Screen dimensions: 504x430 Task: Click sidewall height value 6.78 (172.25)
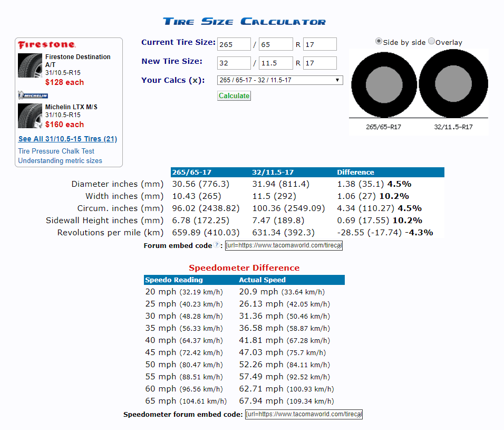tap(201, 221)
